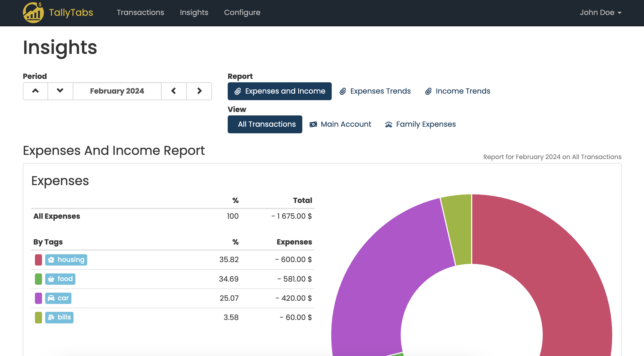This screenshot has width=644, height=356.
Task: Click the Expenses And Income Report heading
Action: pos(114,151)
